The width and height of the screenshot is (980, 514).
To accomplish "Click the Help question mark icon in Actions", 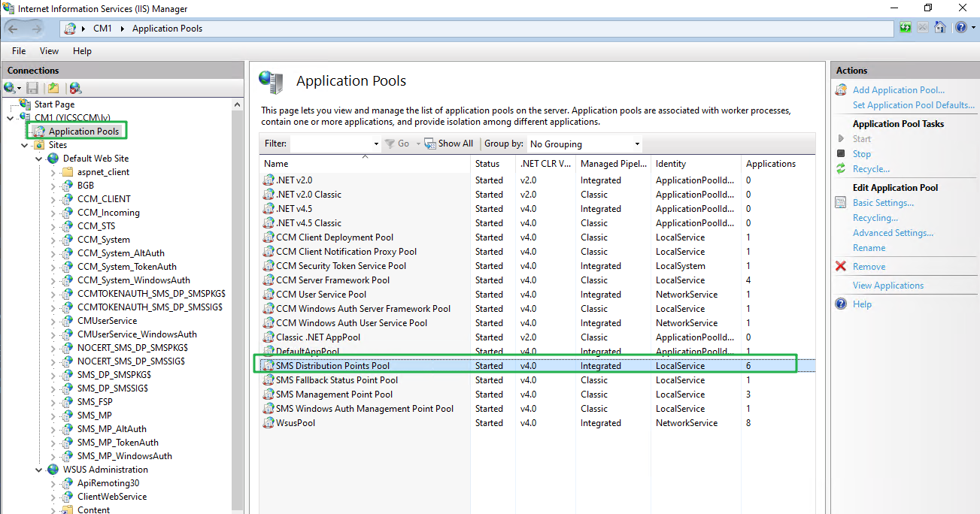I will click(842, 304).
